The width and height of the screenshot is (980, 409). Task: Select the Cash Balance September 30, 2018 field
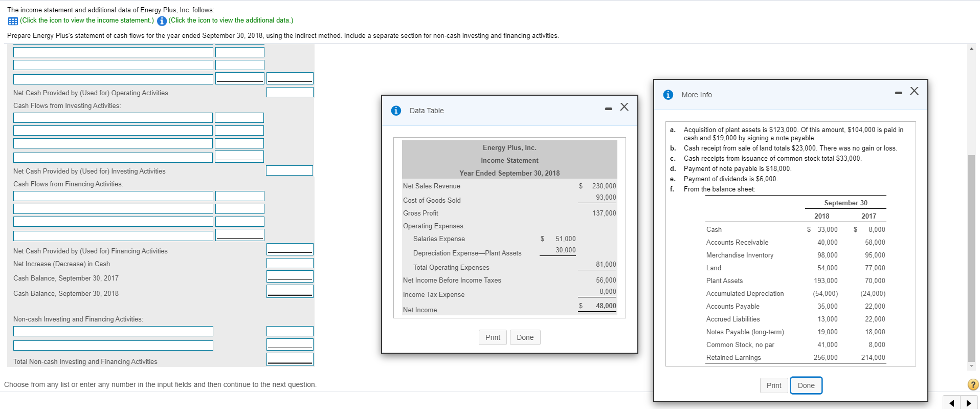pos(289,291)
